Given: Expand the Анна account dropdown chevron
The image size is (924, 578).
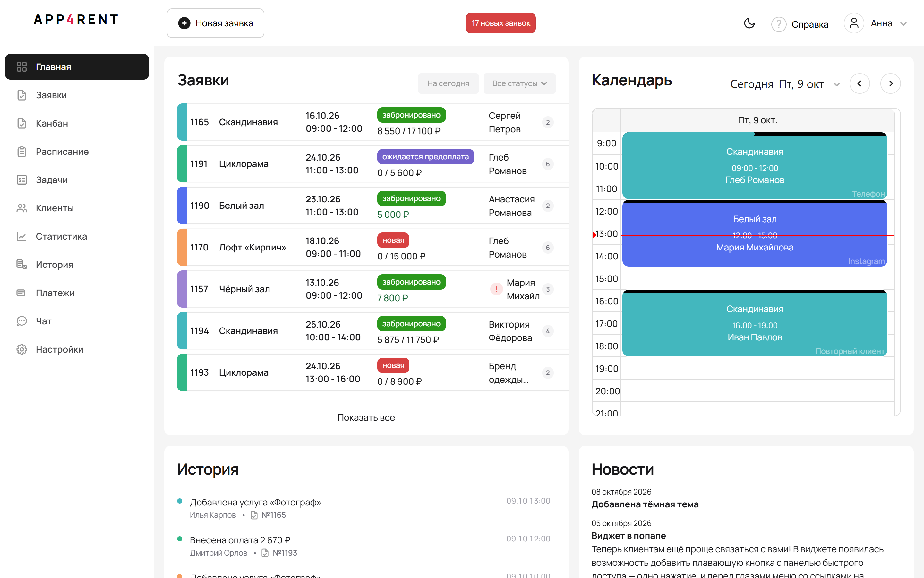Looking at the screenshot, I should coord(903,24).
